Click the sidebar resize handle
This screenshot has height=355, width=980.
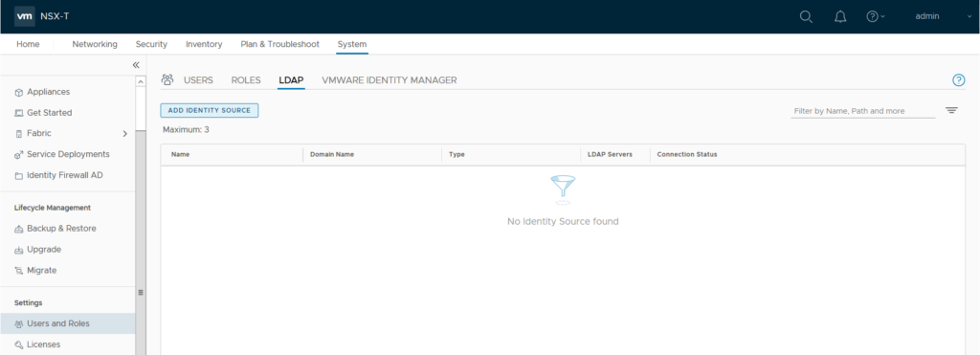tap(141, 292)
